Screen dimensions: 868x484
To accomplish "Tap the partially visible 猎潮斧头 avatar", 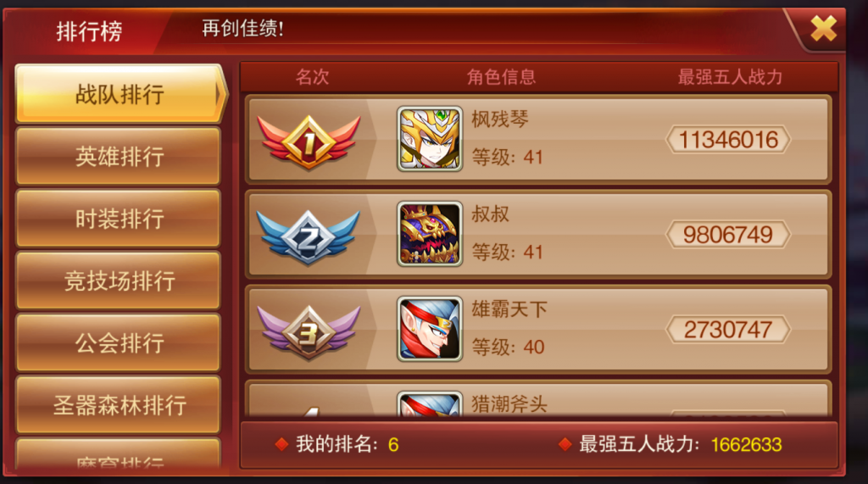I will [x=430, y=404].
